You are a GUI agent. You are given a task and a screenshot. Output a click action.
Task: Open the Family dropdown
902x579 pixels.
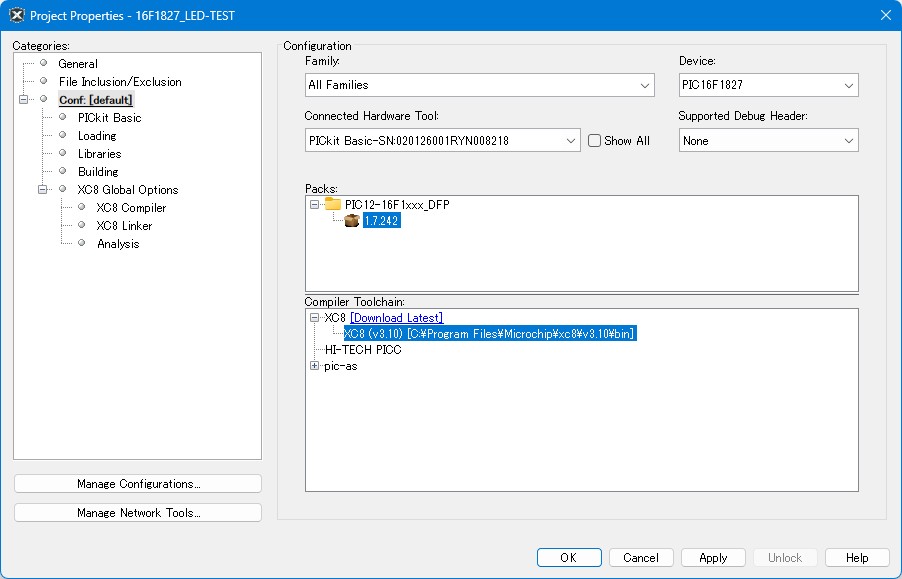point(479,86)
